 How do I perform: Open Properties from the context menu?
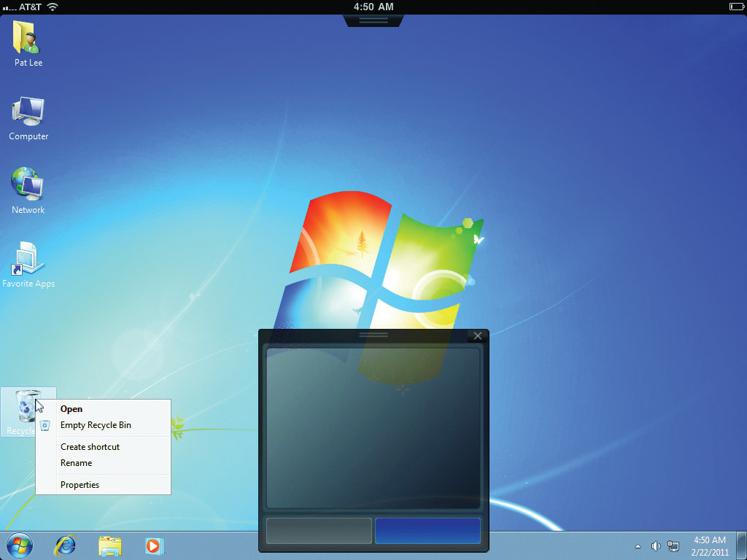[x=80, y=485]
